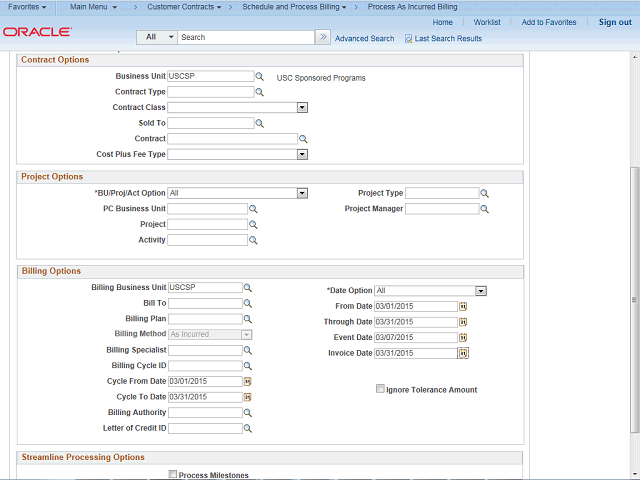Click the Cycle To Date calendar icon
Image resolution: width=640 pixels, height=480 pixels.
click(x=248, y=397)
